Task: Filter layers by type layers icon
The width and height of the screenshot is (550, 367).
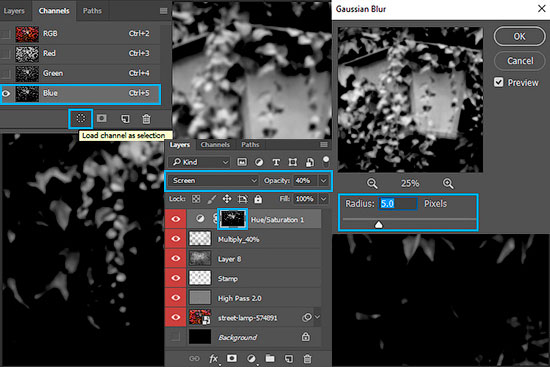Action: [x=276, y=162]
